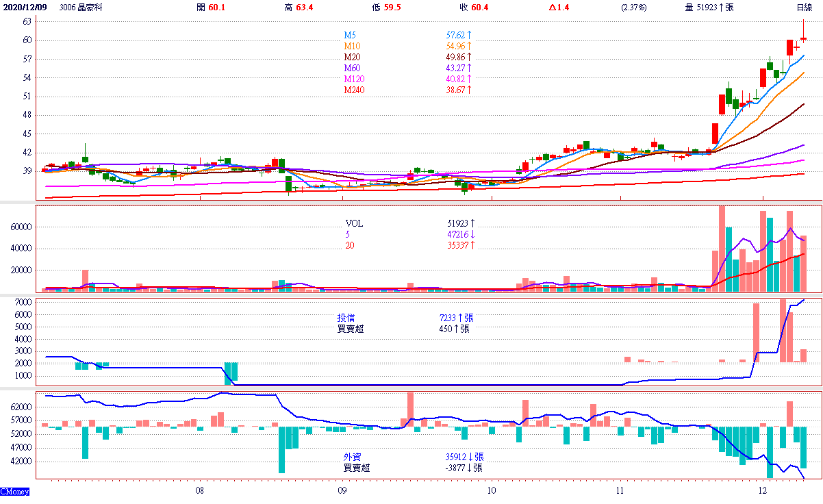Click the red up-triangle price change indicator
This screenshot has height=504, width=823.
point(553,8)
